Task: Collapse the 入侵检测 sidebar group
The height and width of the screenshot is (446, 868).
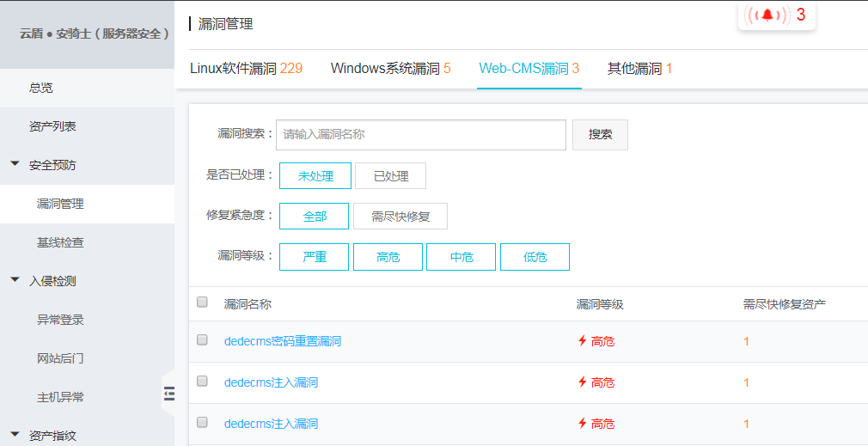Action: [15, 280]
